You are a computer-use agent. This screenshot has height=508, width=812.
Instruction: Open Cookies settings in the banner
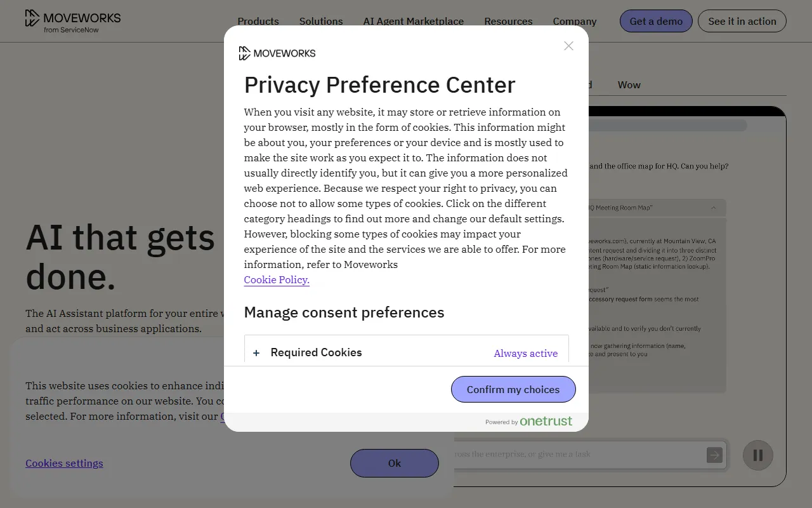click(x=64, y=463)
